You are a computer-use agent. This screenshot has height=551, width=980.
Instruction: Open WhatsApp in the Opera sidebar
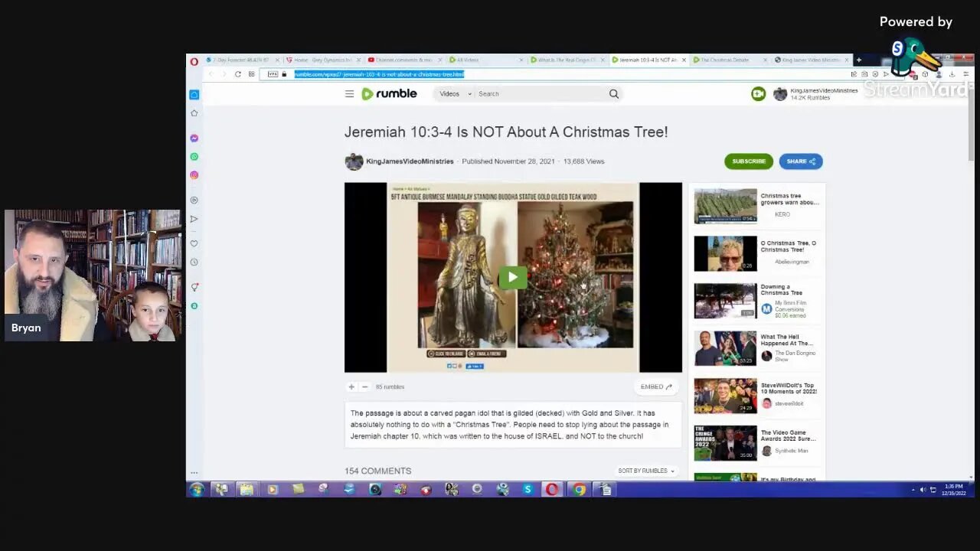[194, 157]
